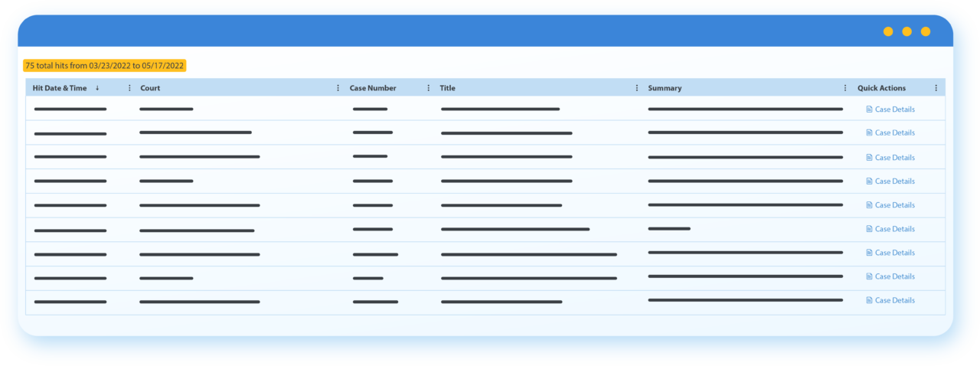Open column menu for Hit Date & Time
This screenshot has width=980, height=366.
click(x=129, y=88)
